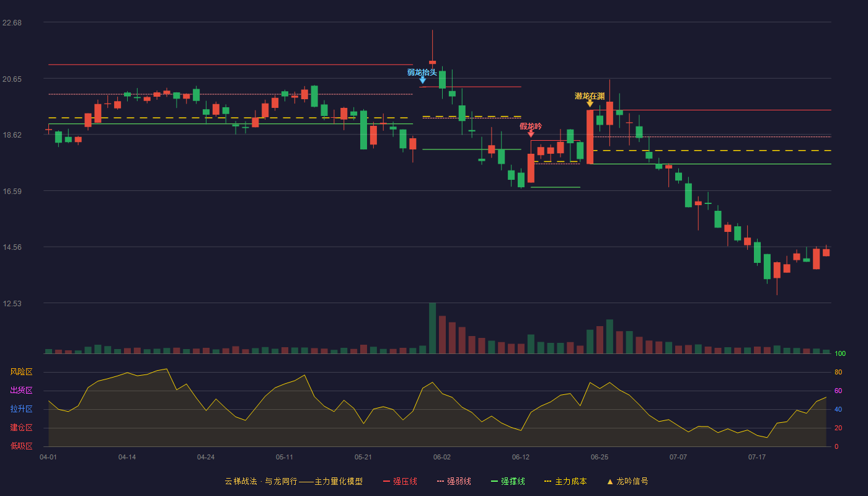Click the red 假龙吟 arrow marker

[531, 134]
